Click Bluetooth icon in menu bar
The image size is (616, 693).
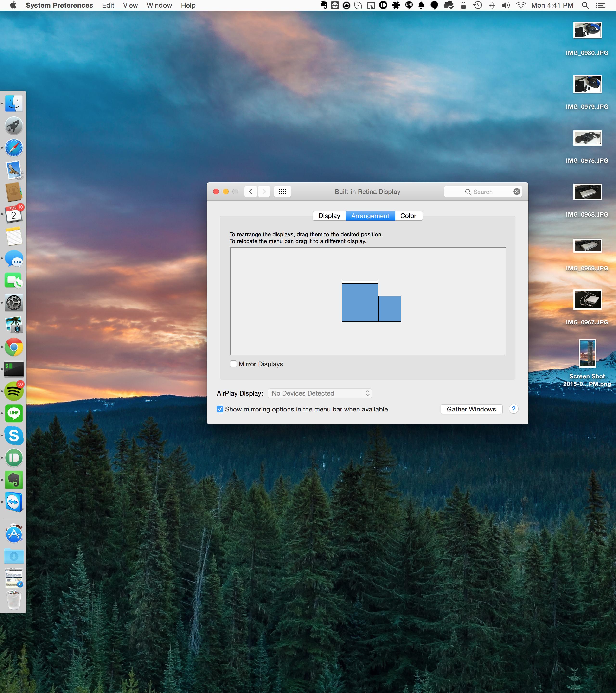[x=492, y=6]
